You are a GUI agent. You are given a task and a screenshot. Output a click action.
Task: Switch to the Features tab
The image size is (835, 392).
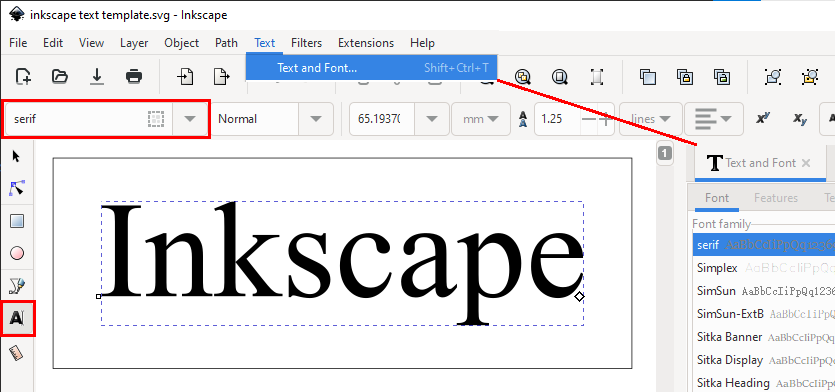(776, 198)
